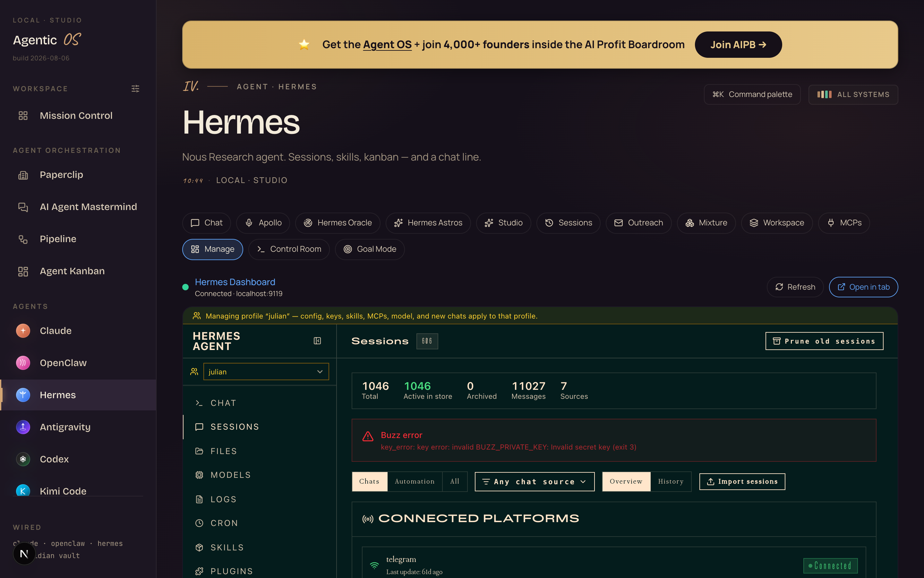Viewport: 924px width, 578px height.
Task: Click Join AIPB button
Action: point(738,45)
